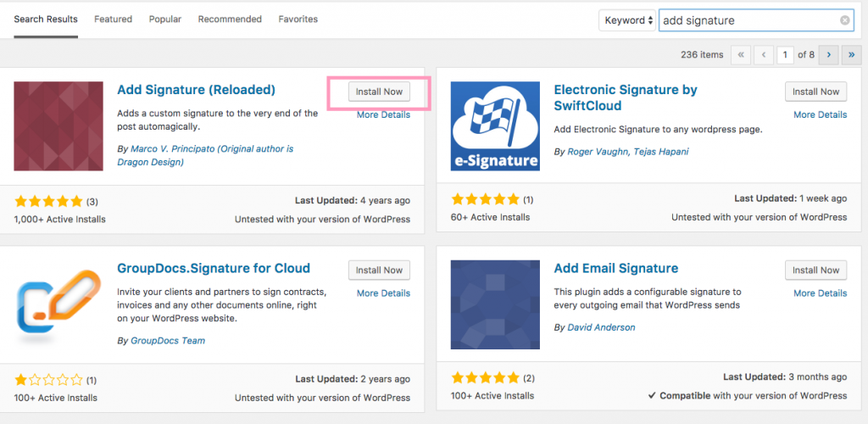
Task: Click the star rating of Add Signature (Reloaded)
Action: coord(48,201)
